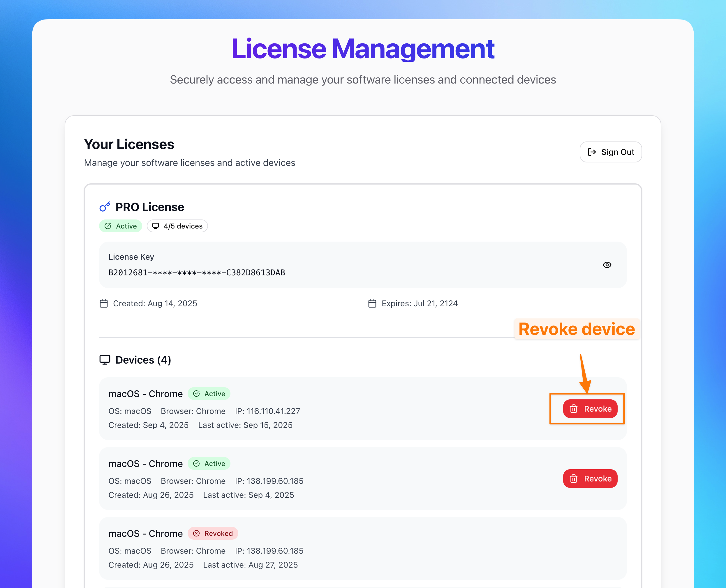This screenshot has height=588, width=726.
Task: Click the trash icon in first Revoke button
Action: (x=573, y=409)
